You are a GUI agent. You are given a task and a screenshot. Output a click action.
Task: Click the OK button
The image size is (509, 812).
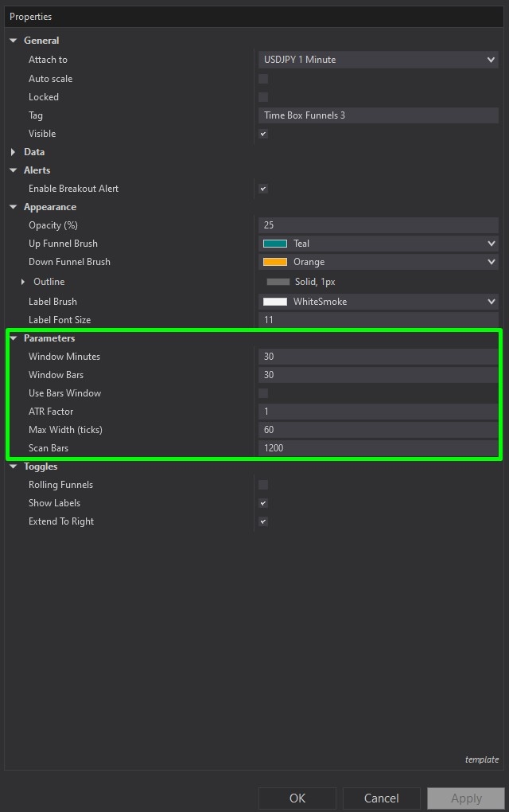click(x=297, y=798)
